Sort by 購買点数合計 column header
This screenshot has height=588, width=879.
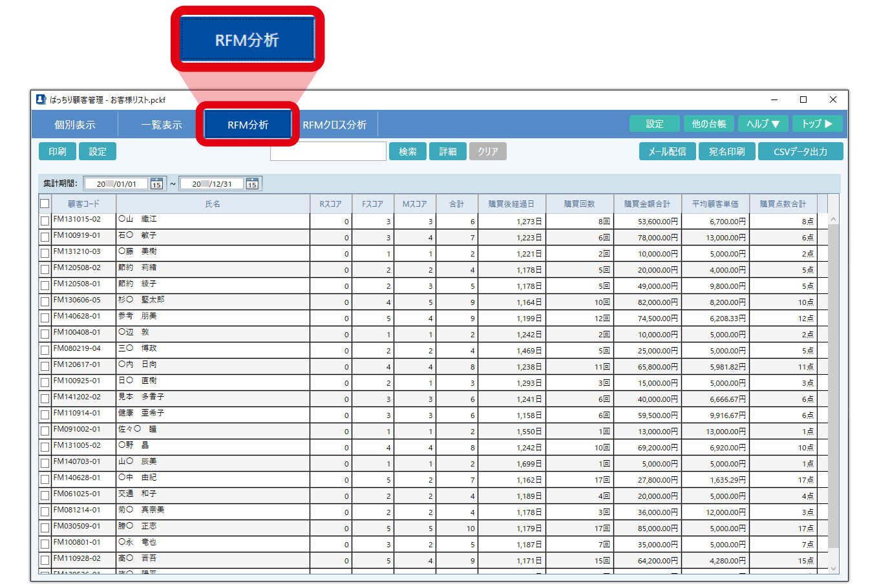click(x=783, y=204)
